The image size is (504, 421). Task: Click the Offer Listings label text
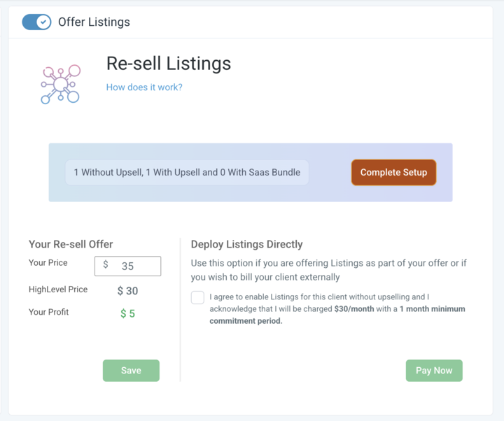(x=94, y=22)
